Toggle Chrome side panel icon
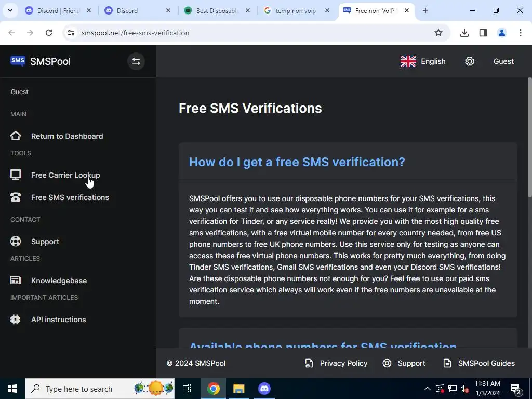The image size is (532, 399). (x=483, y=33)
